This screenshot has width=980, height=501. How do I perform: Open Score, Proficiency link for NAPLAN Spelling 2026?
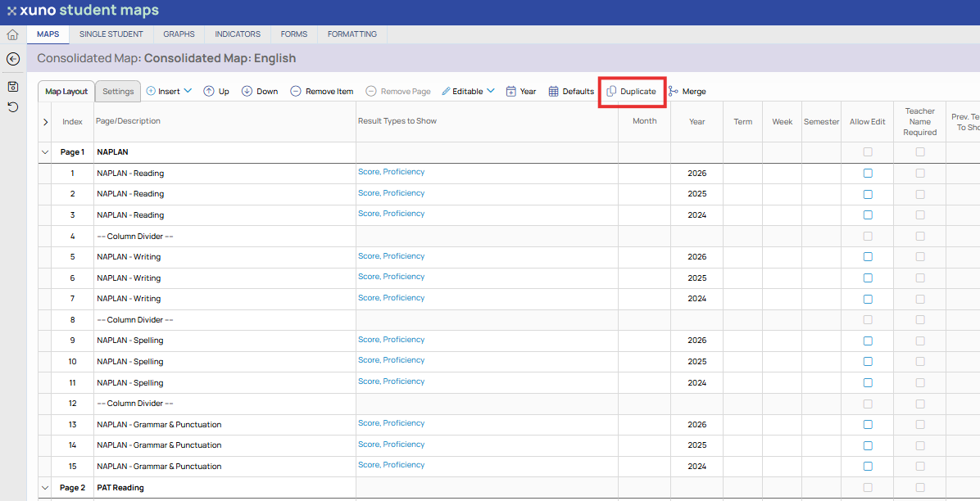[391, 340]
